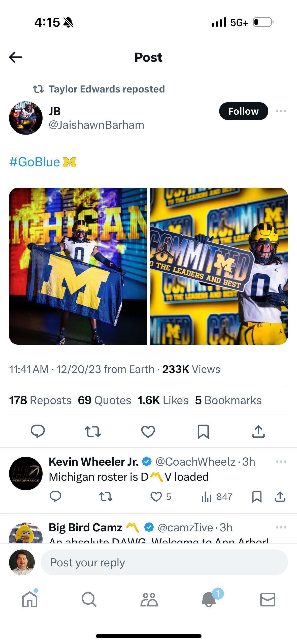Viewport: 297px width, 644px height.
Task: Open more options on Big Bird Camz reply
Action: [281, 527]
